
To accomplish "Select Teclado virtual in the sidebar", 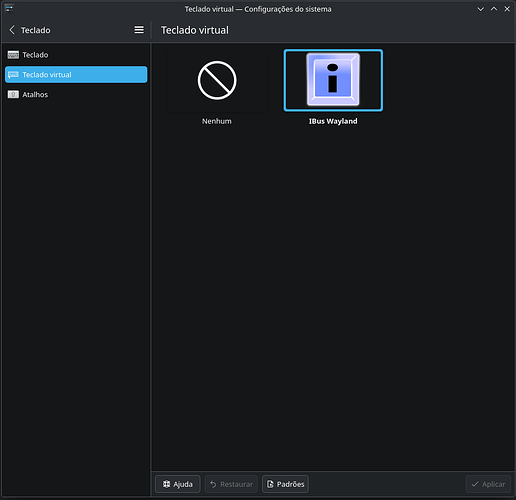I will coord(76,75).
